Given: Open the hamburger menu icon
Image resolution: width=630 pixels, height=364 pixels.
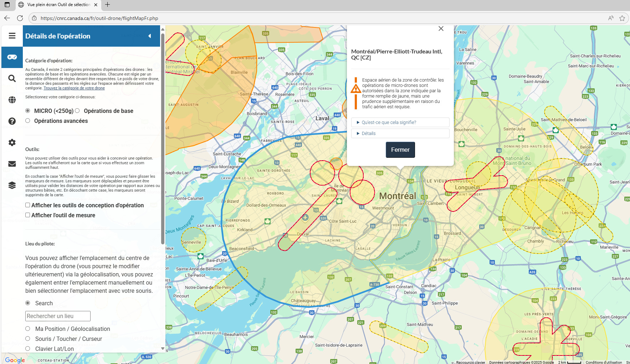Looking at the screenshot, I should (12, 36).
